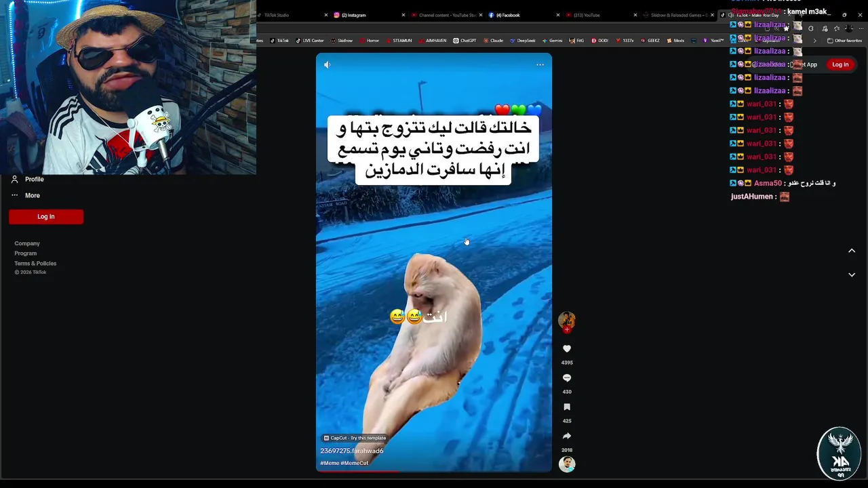This screenshot has width=868, height=488.
Task: Open the ChatGPT bookmark
Action: [465, 41]
